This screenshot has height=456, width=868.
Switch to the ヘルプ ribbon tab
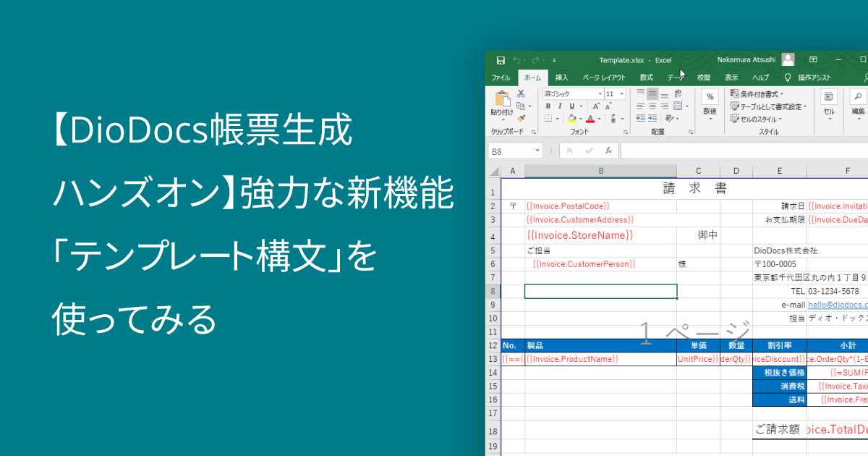pos(760,77)
